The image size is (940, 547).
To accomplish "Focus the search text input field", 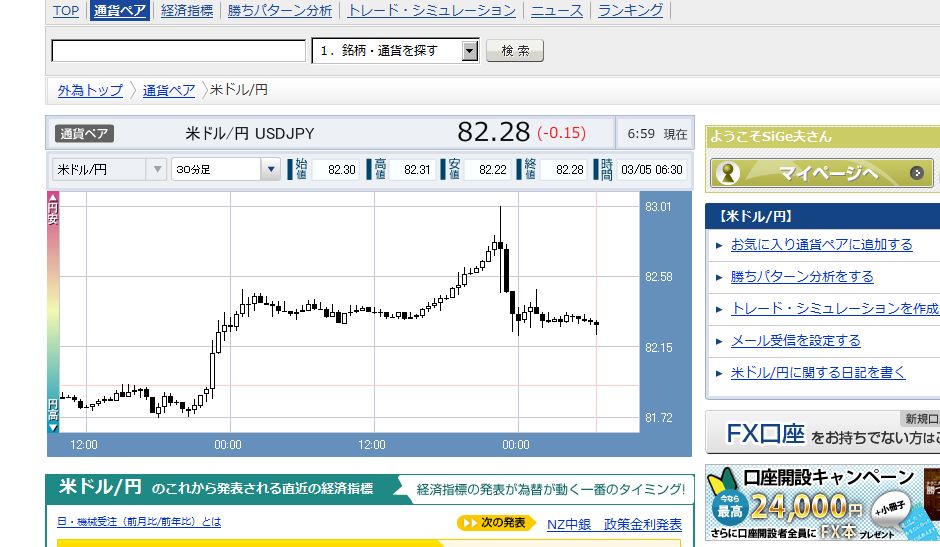I will tap(179, 50).
